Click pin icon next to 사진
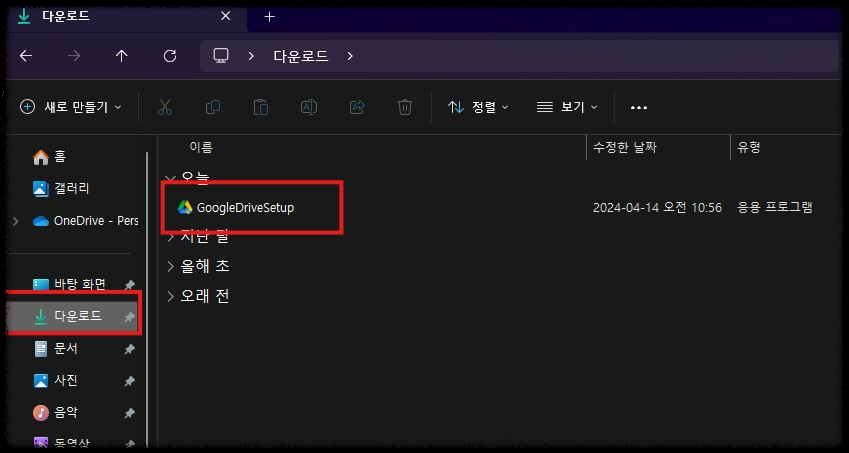The image size is (849, 453). coord(129,382)
